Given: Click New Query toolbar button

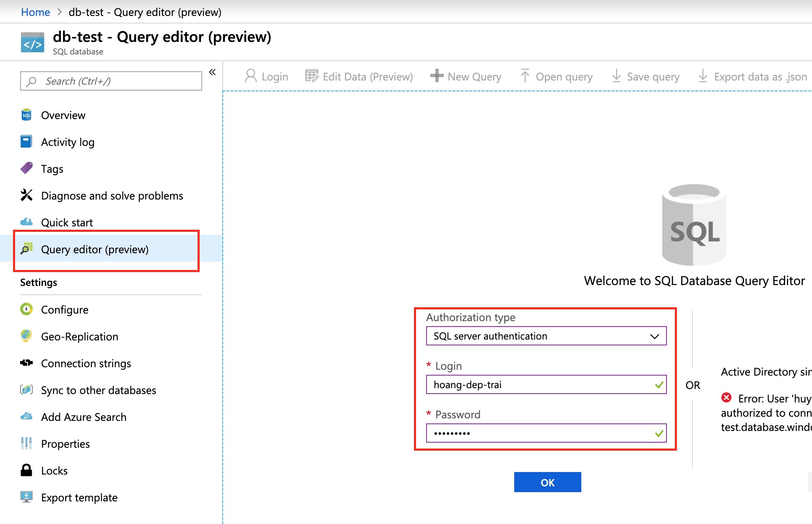Looking at the screenshot, I should click(x=466, y=77).
